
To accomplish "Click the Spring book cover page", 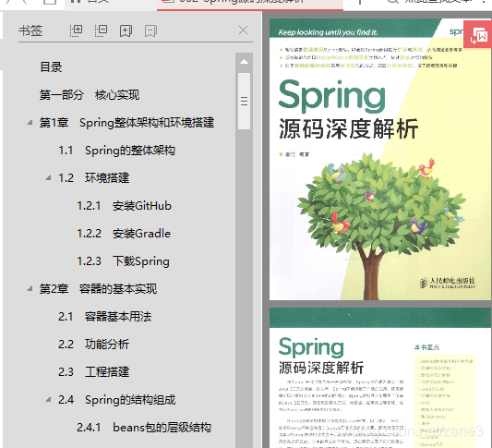I will click(380, 159).
